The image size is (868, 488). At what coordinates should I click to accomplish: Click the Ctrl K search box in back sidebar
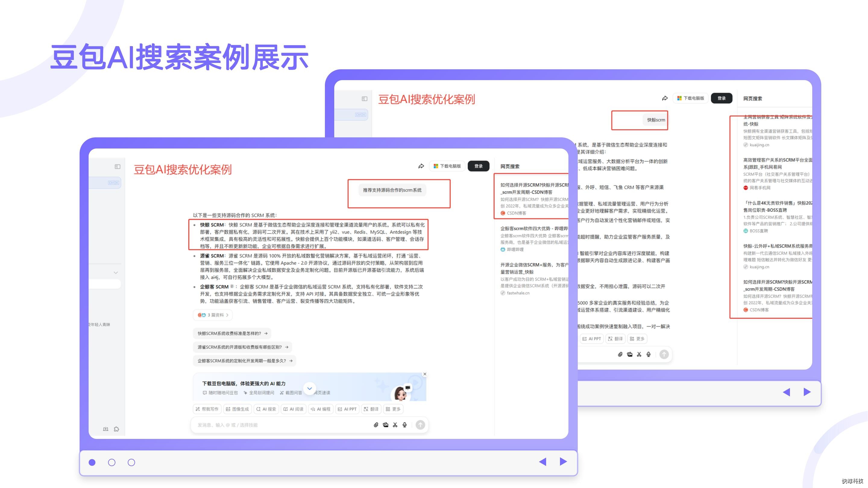click(351, 115)
